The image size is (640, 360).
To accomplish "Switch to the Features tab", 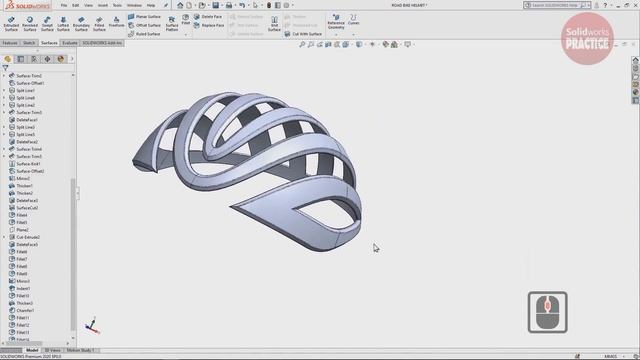I will click(x=10, y=43).
